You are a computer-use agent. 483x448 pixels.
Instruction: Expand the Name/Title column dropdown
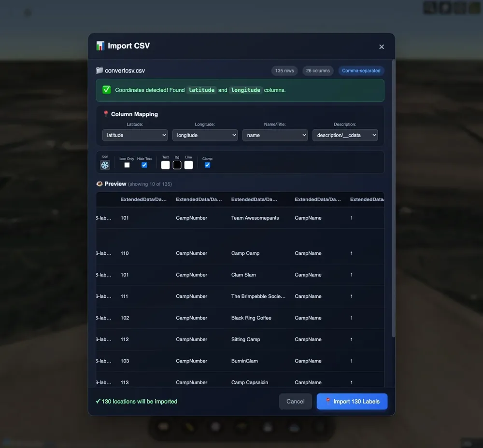(275, 135)
